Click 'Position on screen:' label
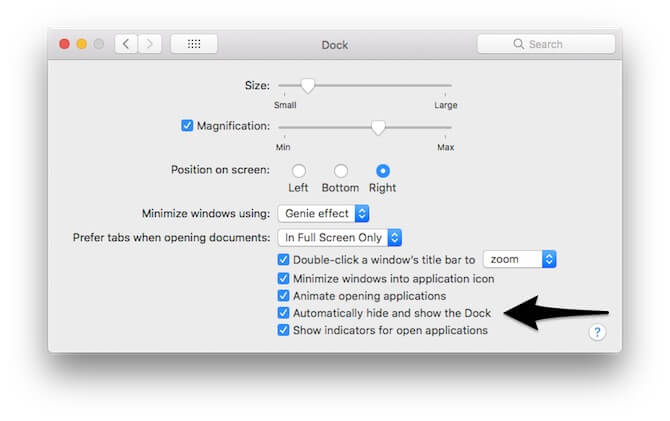The width and height of the screenshot is (670, 421). click(220, 170)
